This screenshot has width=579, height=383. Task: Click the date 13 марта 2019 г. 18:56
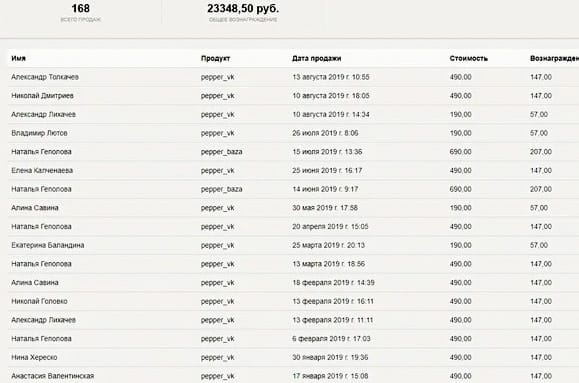329,264
